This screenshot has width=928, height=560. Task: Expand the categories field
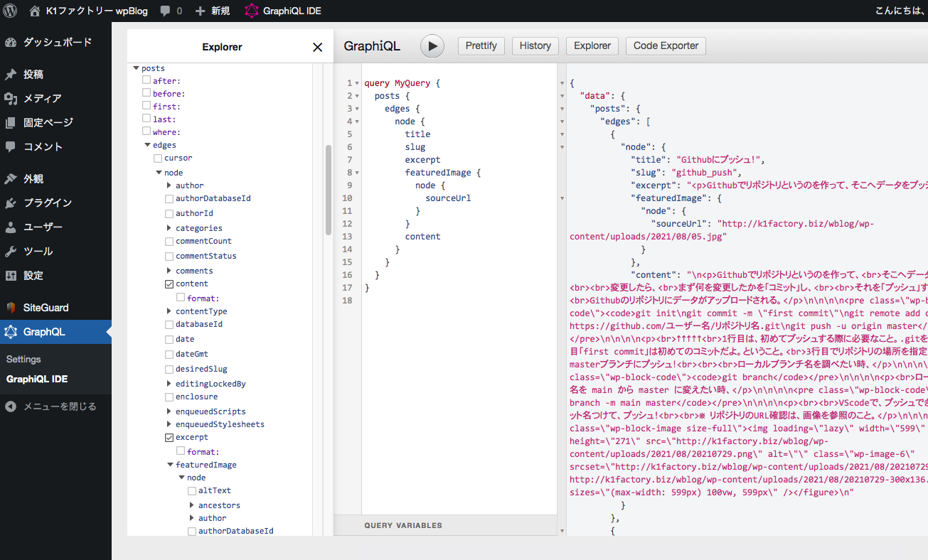[x=169, y=228]
